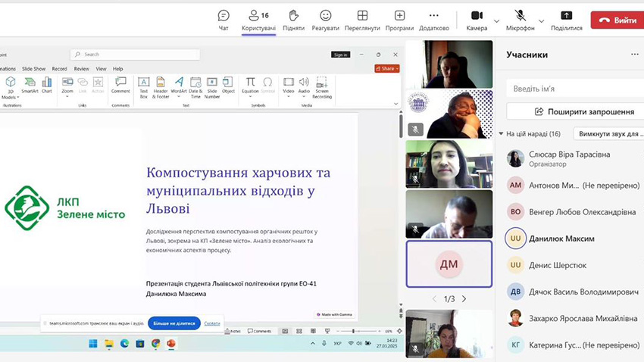
Task: Insert a SmartArt graphic from ribbon
Action: point(30,85)
